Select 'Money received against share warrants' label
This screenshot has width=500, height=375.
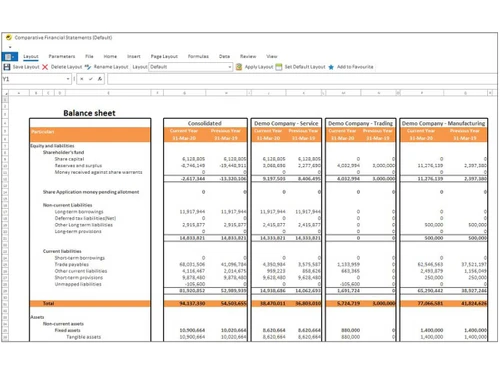point(98,172)
